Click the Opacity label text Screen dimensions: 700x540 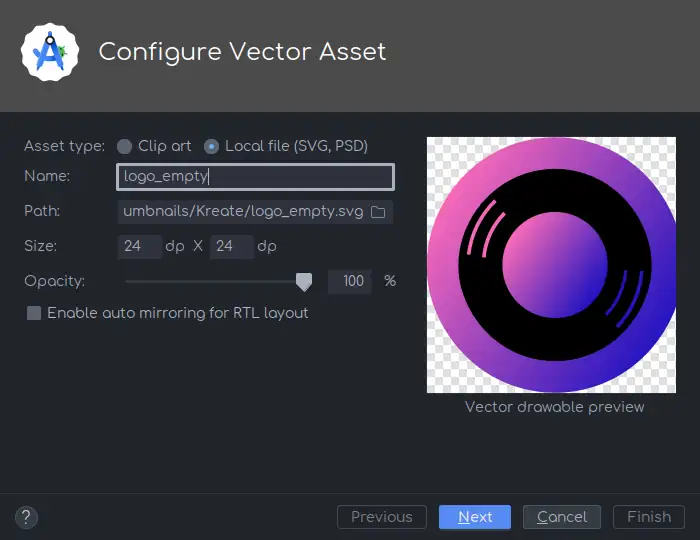(x=54, y=281)
